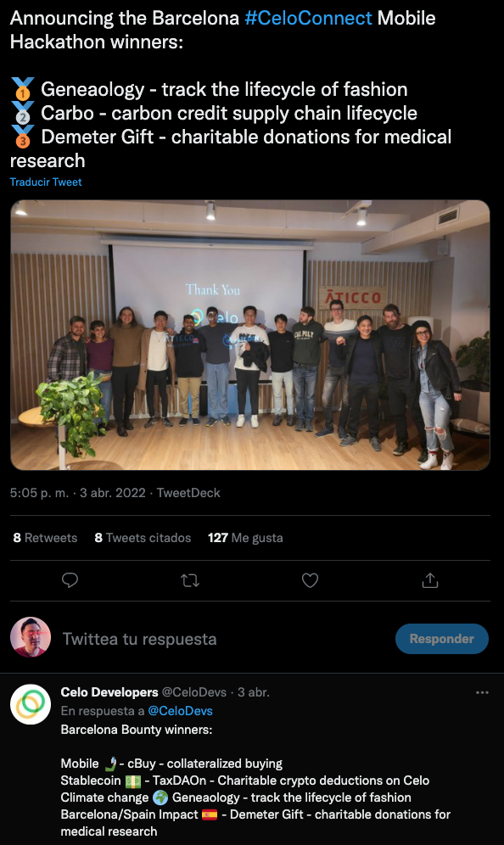View the 8 Retweets list
Screen dimensions: 504x845
45,538
